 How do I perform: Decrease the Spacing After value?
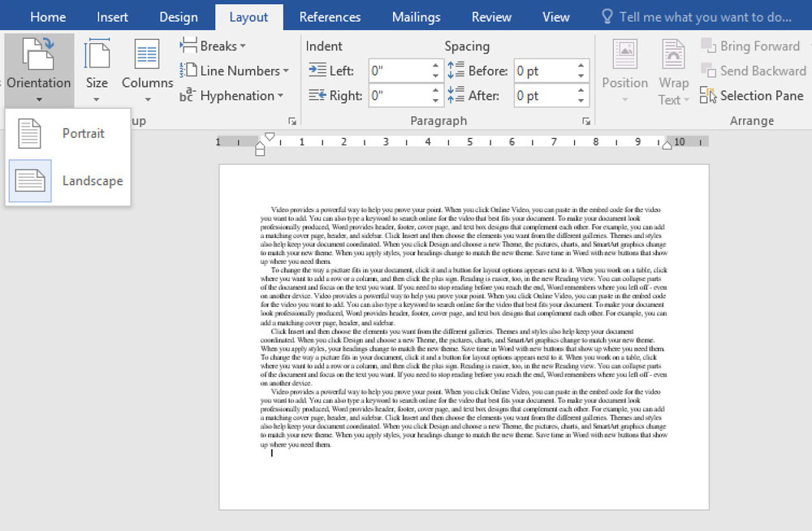click(x=581, y=101)
